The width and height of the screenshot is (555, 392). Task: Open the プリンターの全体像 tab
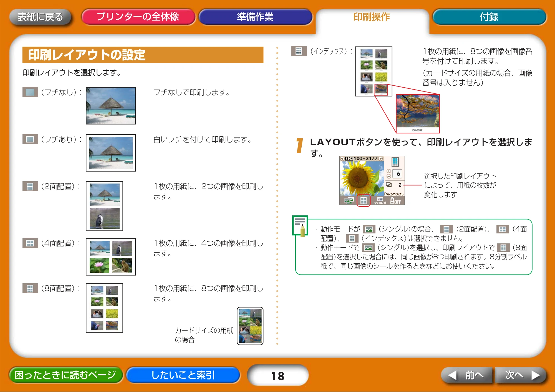tap(138, 17)
